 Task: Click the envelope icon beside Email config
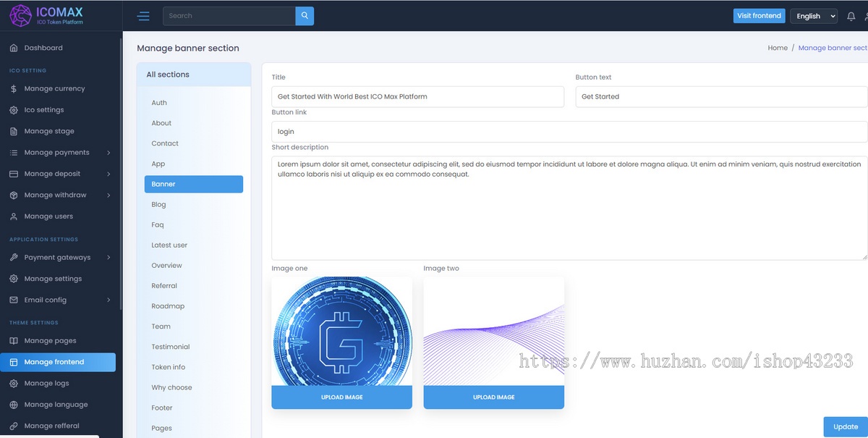pos(14,300)
